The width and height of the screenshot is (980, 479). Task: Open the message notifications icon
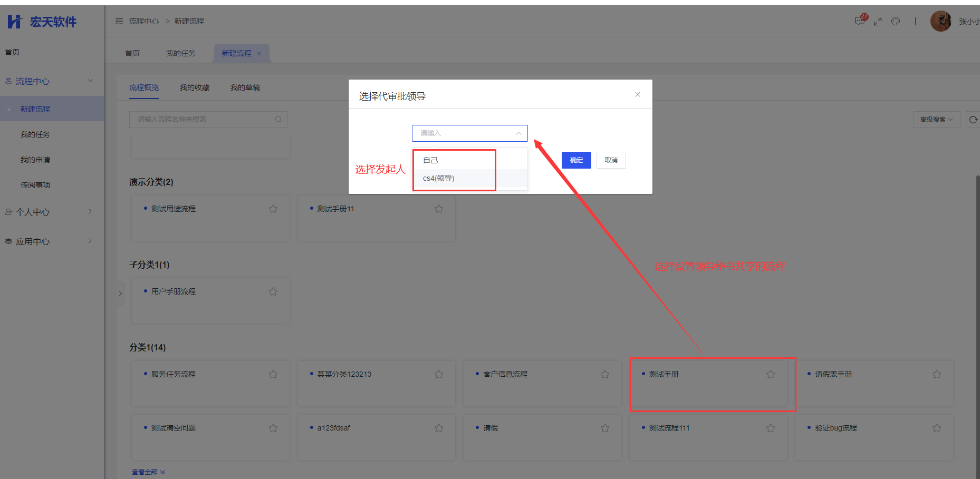pos(860,21)
